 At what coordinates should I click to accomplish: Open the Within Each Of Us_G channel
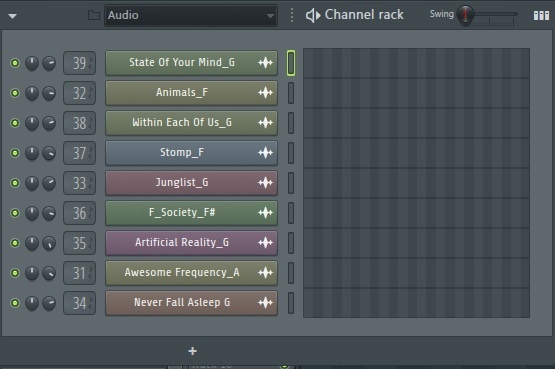click(x=191, y=123)
